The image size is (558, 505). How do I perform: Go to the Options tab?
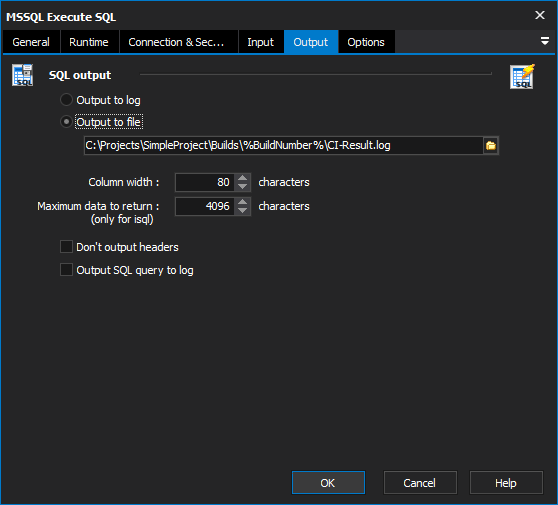(366, 42)
